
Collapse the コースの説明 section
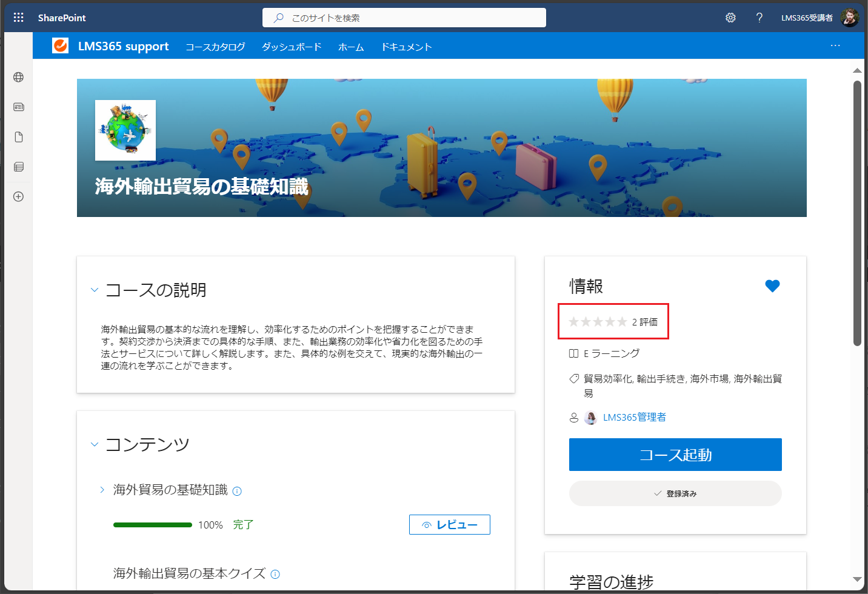[95, 290]
